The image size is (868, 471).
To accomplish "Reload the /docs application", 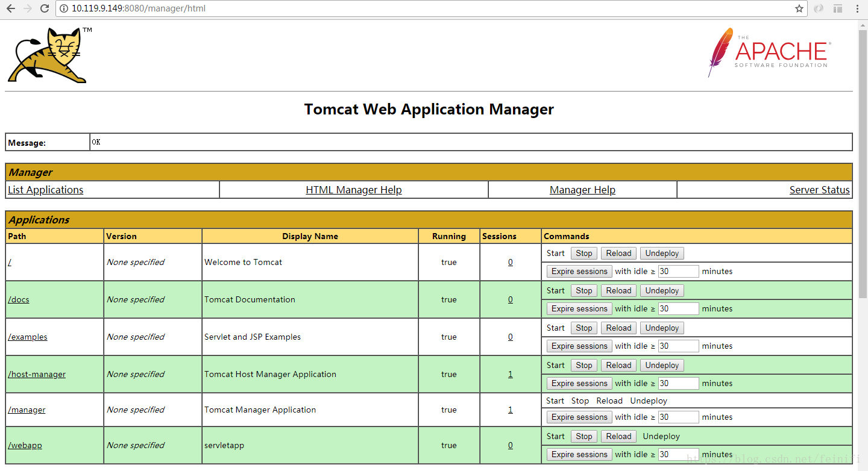I will pos(618,291).
